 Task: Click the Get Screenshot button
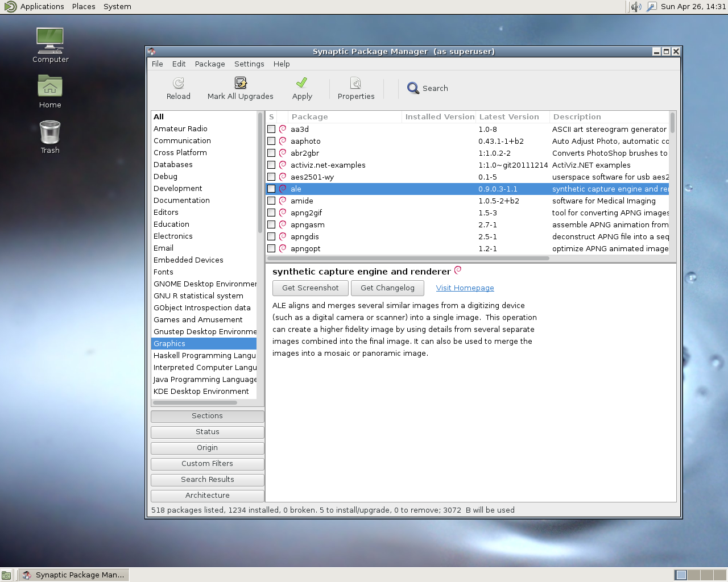pyautogui.click(x=311, y=288)
